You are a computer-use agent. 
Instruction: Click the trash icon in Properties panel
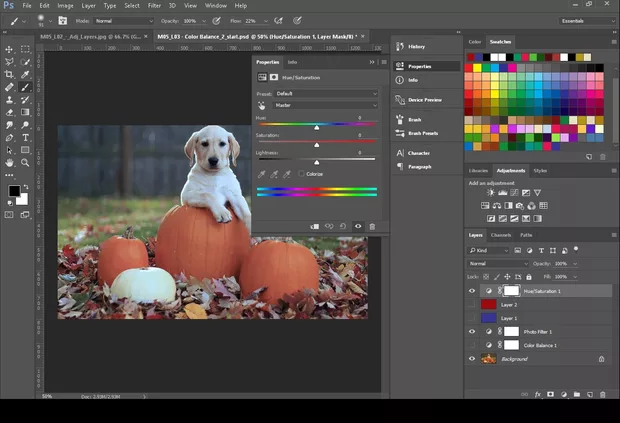tap(372, 227)
